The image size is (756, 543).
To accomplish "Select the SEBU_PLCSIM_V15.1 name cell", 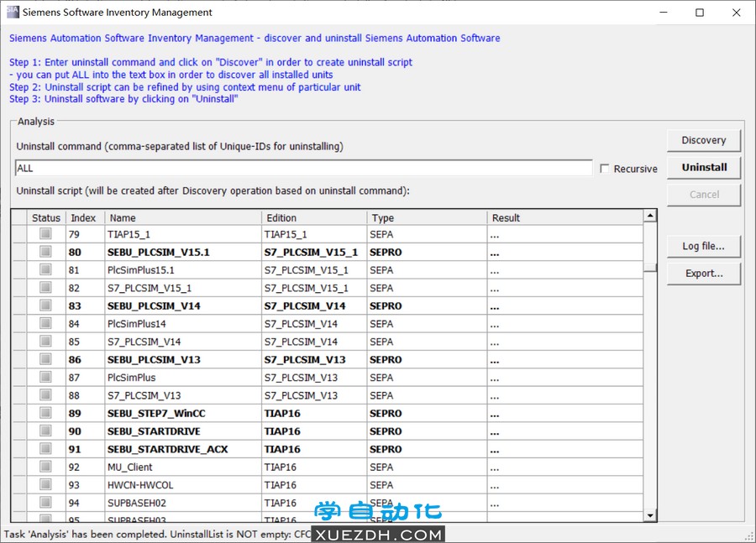I will tap(183, 252).
